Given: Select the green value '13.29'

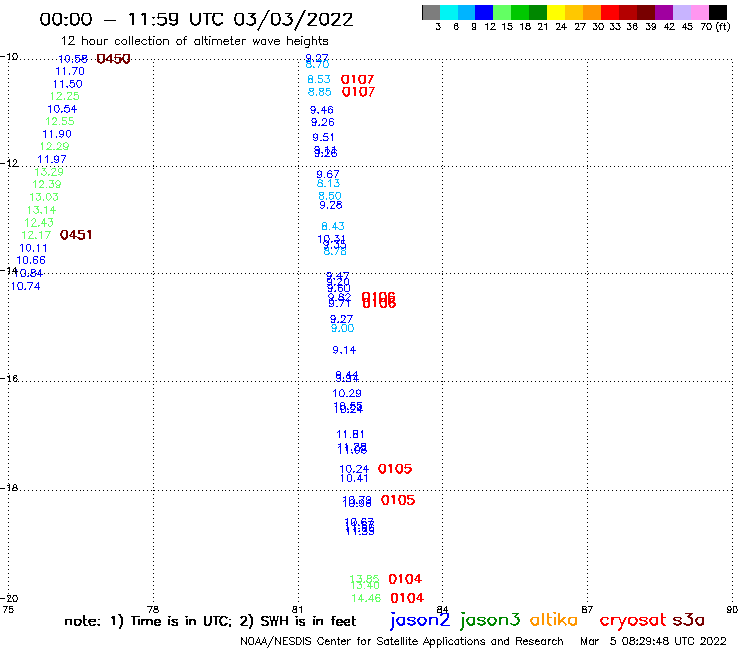Looking at the screenshot, I should coord(49,172).
